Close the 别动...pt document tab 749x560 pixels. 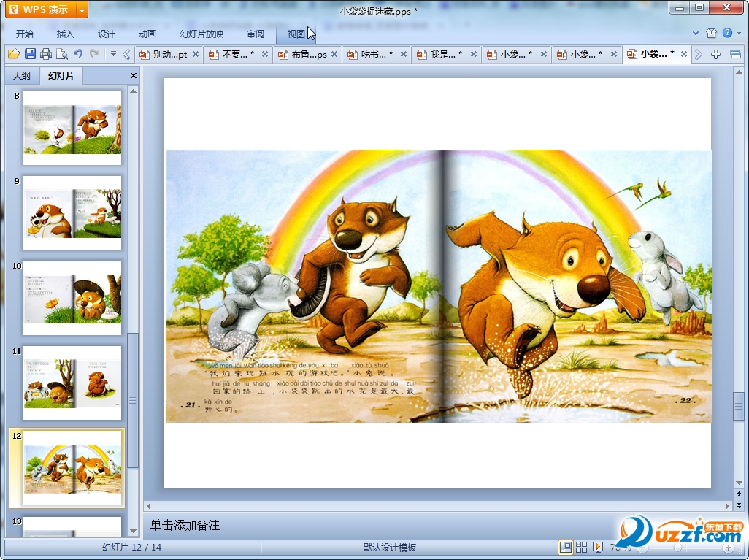[196, 55]
